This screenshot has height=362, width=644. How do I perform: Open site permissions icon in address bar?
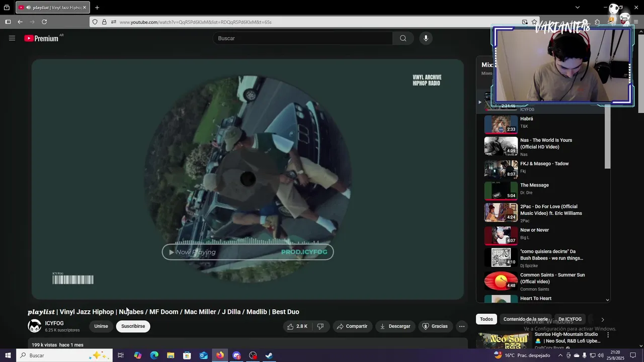[x=114, y=22]
